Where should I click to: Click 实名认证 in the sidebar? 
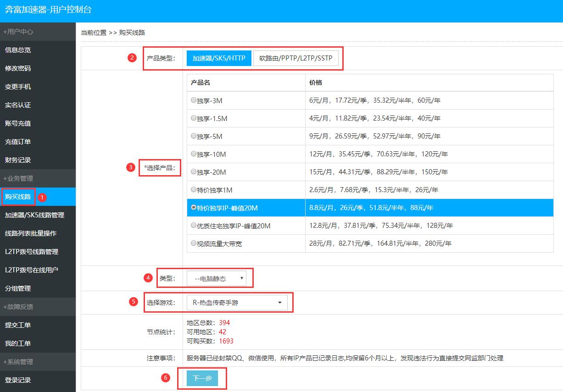point(18,105)
